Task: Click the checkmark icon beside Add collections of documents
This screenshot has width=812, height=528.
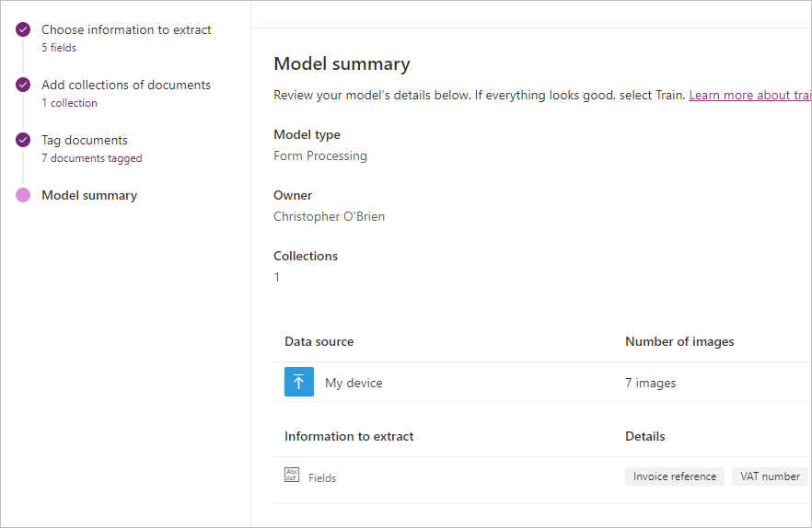Action: click(23, 85)
